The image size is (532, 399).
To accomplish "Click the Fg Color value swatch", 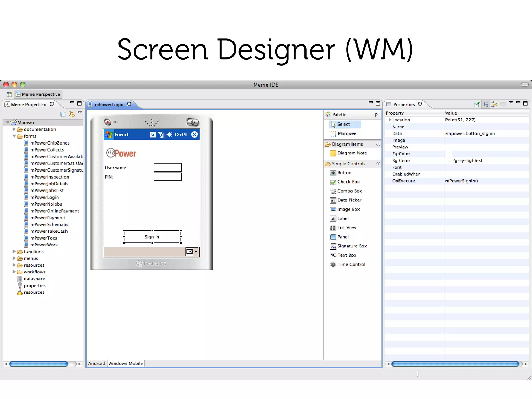I will [x=449, y=154].
